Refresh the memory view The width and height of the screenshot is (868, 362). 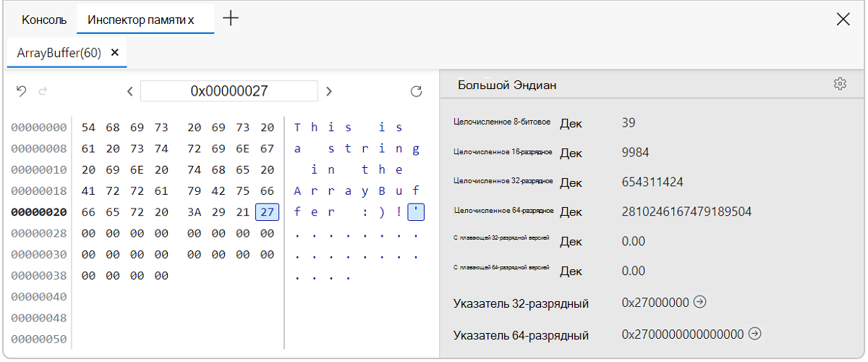(x=416, y=91)
